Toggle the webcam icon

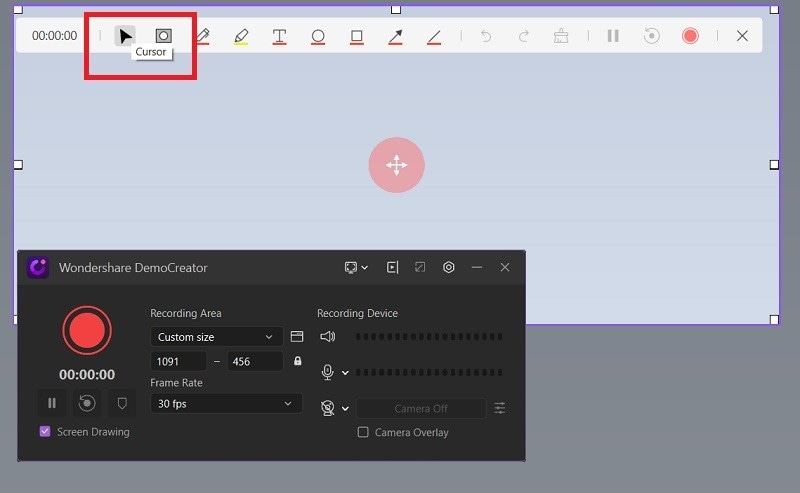click(328, 408)
